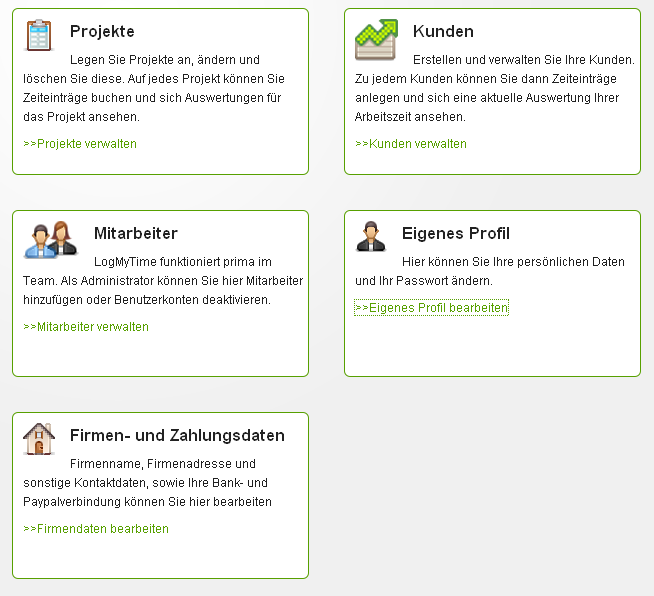Viewport: 654px width, 596px height.
Task: Click the green arrow chart icon for Kunden
Action: point(376,40)
